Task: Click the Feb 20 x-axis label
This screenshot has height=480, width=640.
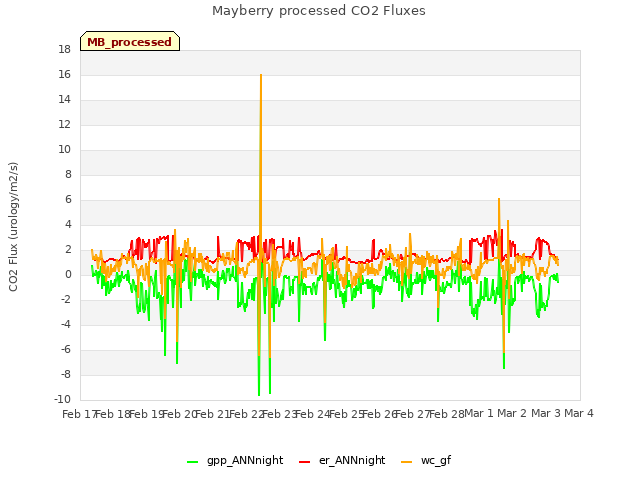Action: tap(180, 414)
